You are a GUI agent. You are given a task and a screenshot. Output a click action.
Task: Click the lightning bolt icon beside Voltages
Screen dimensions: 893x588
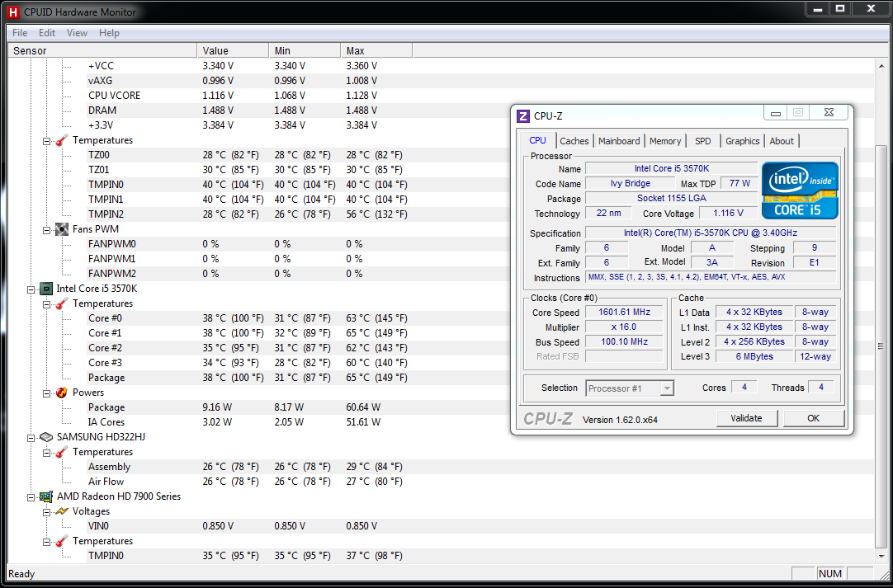click(62, 511)
